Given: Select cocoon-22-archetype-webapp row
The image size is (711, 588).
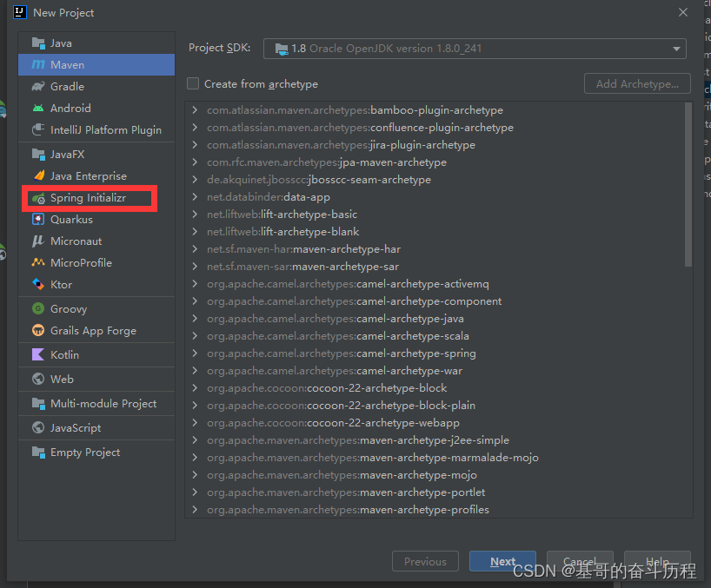Looking at the screenshot, I should coord(435,423).
